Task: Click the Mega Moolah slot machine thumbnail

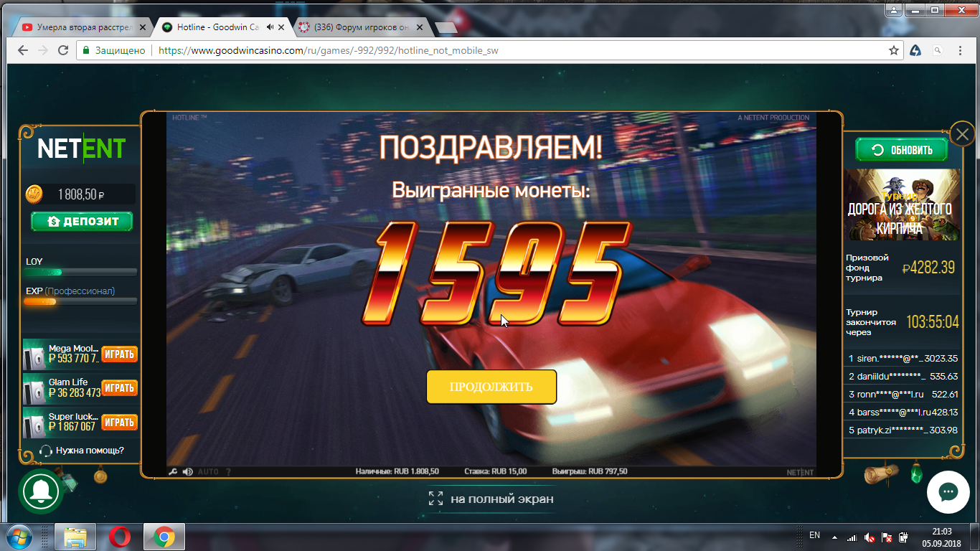Action: (x=34, y=354)
